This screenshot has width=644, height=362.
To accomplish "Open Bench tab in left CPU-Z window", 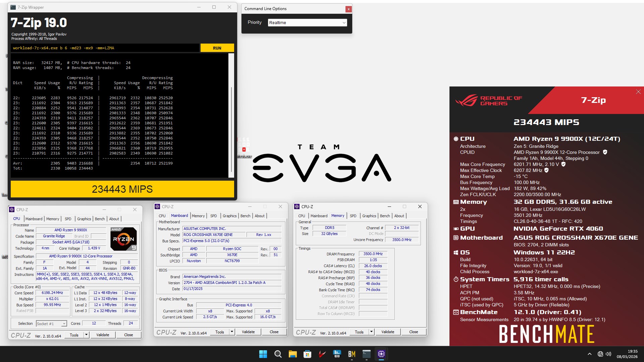I will pos(100,219).
